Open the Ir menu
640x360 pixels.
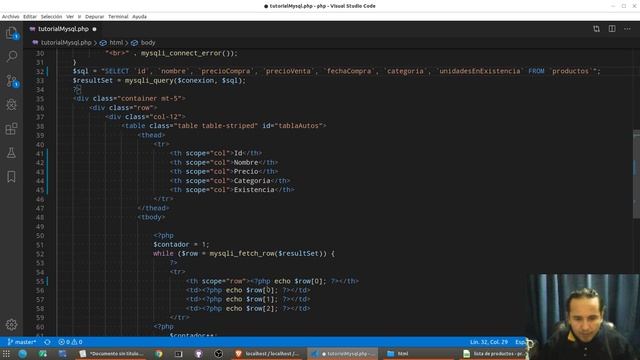(x=80, y=17)
